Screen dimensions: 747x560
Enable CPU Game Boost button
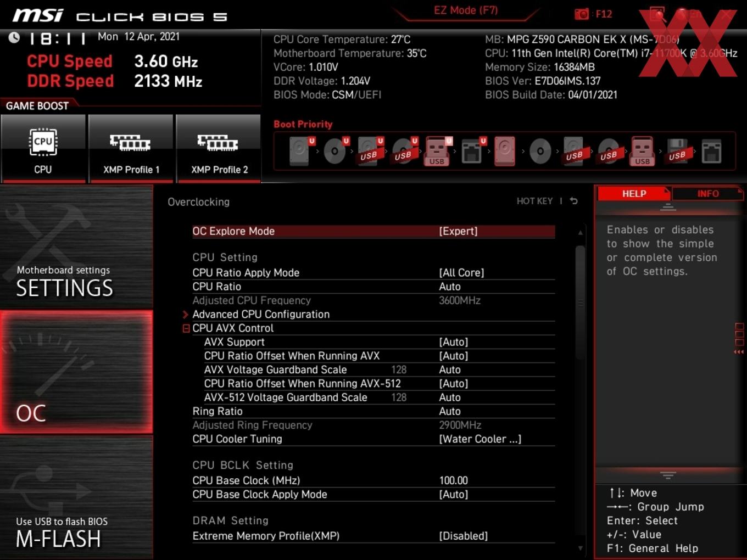pyautogui.click(x=43, y=148)
